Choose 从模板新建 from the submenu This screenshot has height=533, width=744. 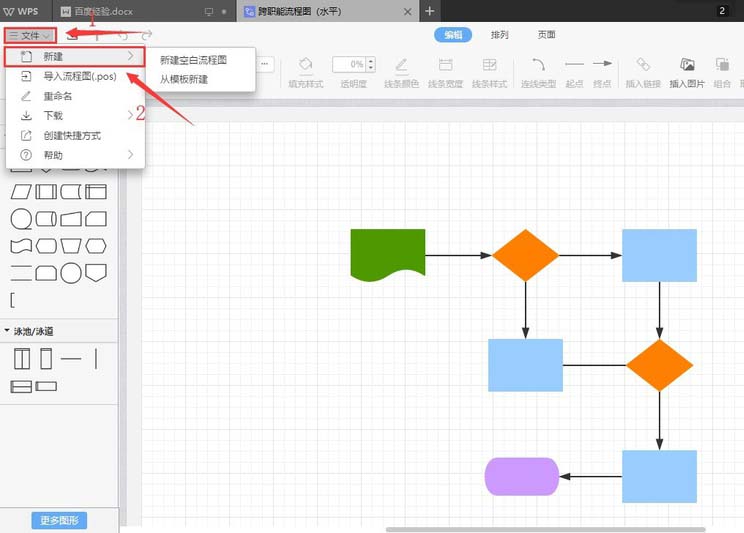tap(184, 79)
